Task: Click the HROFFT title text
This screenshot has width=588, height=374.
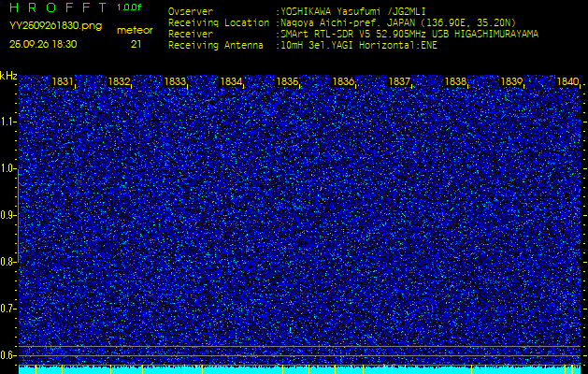Action: [x=58, y=8]
